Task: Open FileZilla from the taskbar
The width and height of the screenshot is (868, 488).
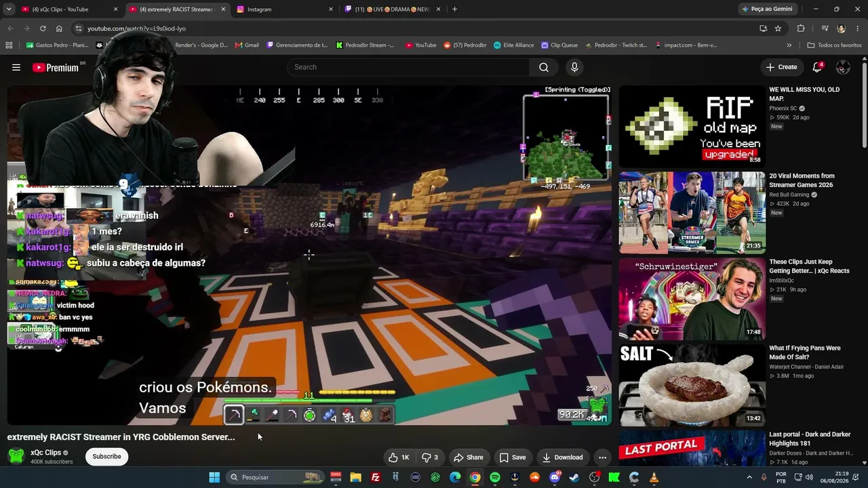Action: pyautogui.click(x=376, y=477)
